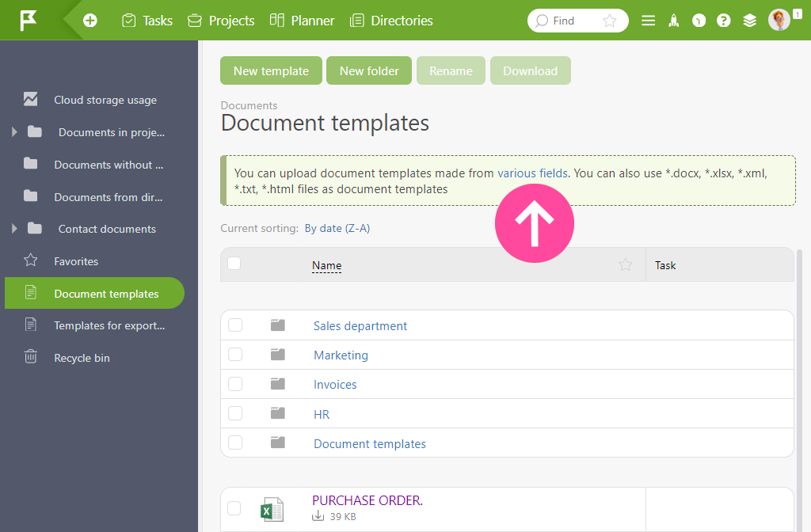Click the star icon in Name column header

pyautogui.click(x=626, y=264)
